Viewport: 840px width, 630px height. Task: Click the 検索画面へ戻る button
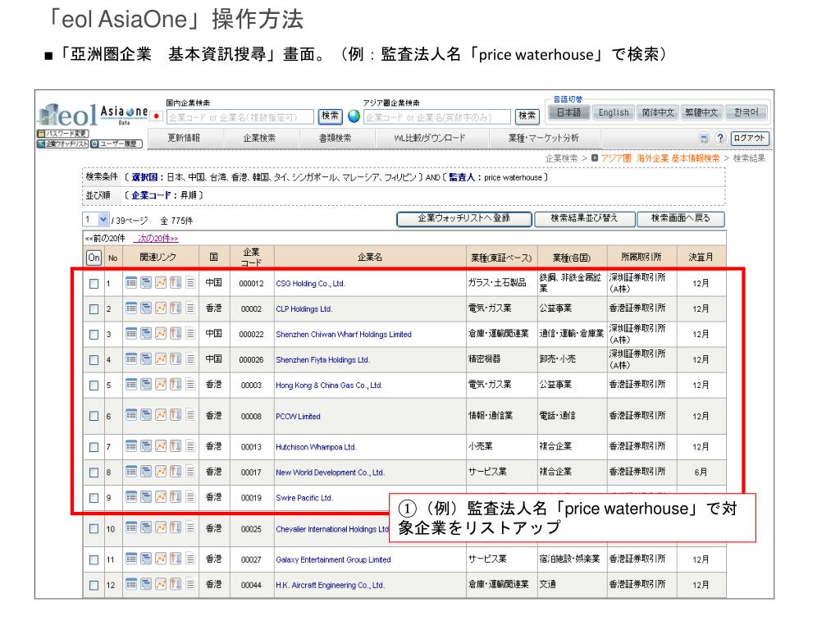[680, 218]
